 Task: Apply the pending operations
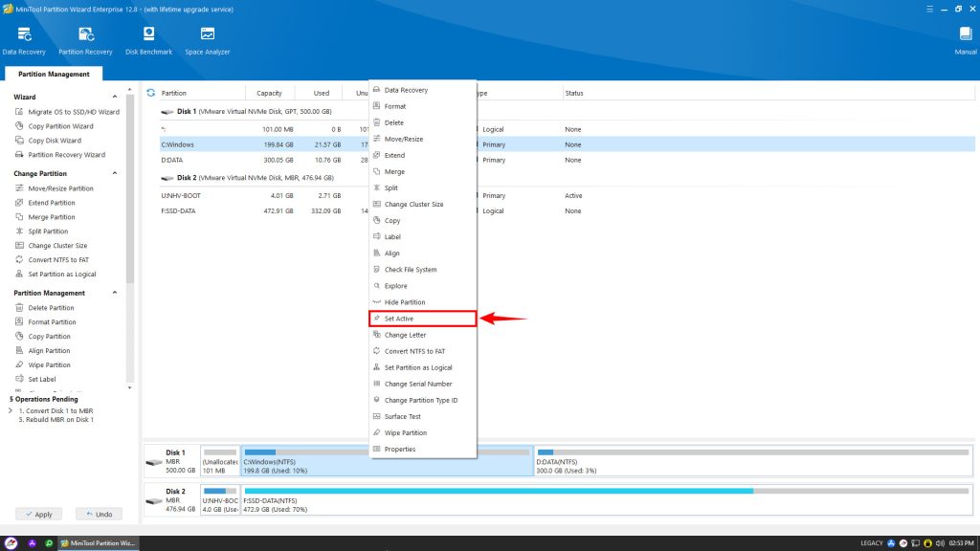38,514
